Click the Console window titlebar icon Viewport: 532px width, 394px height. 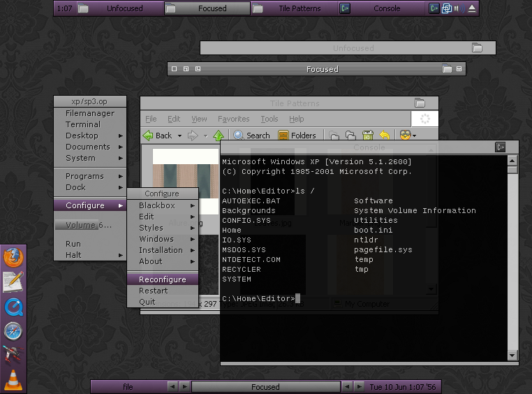tap(500, 147)
